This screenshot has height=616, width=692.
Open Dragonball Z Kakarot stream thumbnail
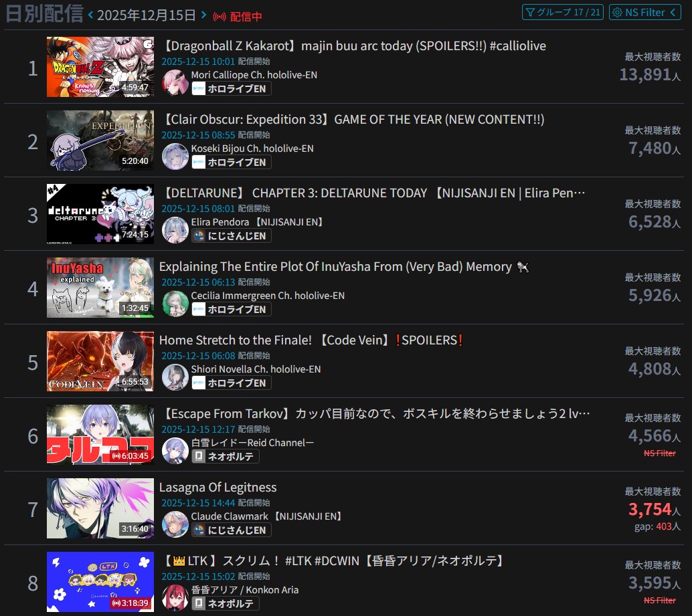(100, 67)
